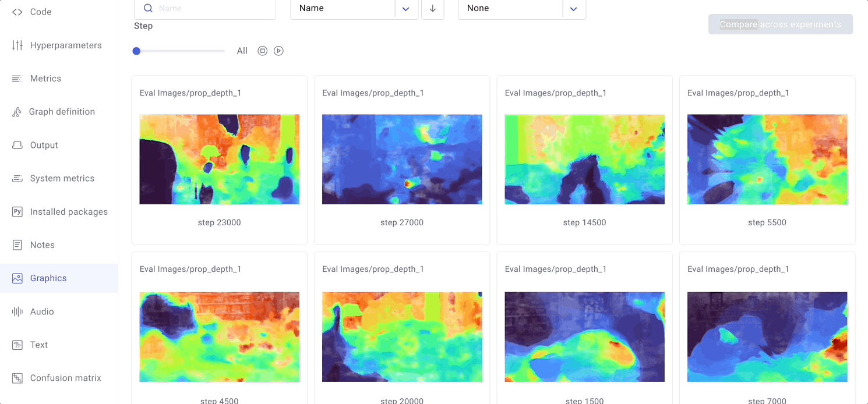
Task: Click Compare across experiments button
Action: coord(780,24)
